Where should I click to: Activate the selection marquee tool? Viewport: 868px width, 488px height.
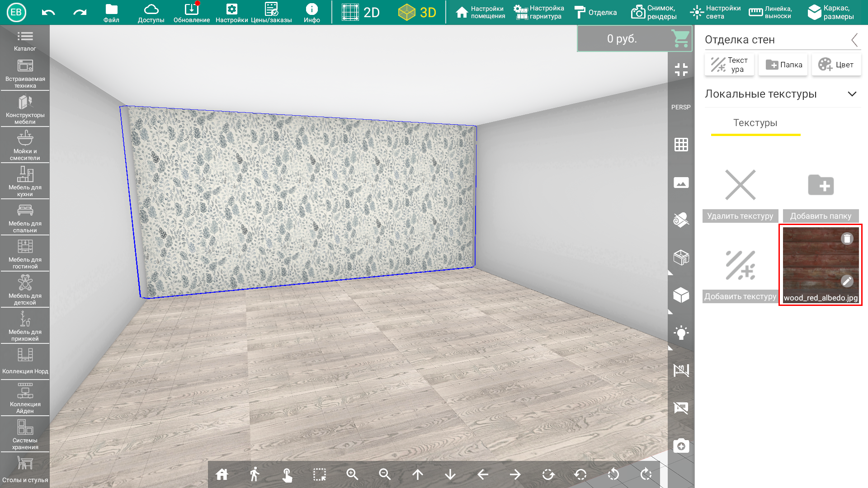320,474
